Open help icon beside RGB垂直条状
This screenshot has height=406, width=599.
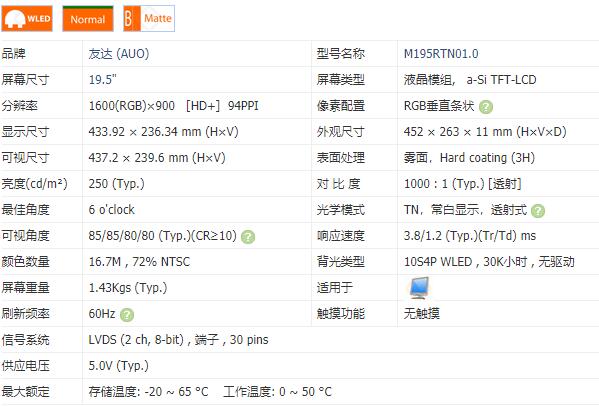pos(486,107)
